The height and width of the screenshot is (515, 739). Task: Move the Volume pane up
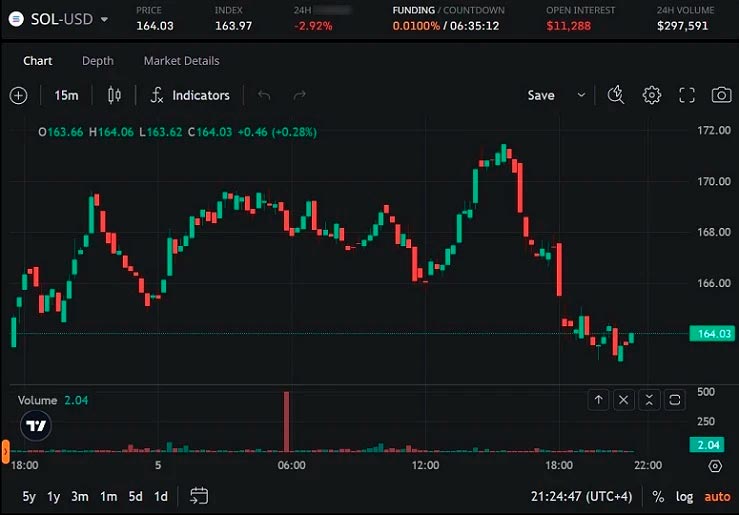coord(598,400)
